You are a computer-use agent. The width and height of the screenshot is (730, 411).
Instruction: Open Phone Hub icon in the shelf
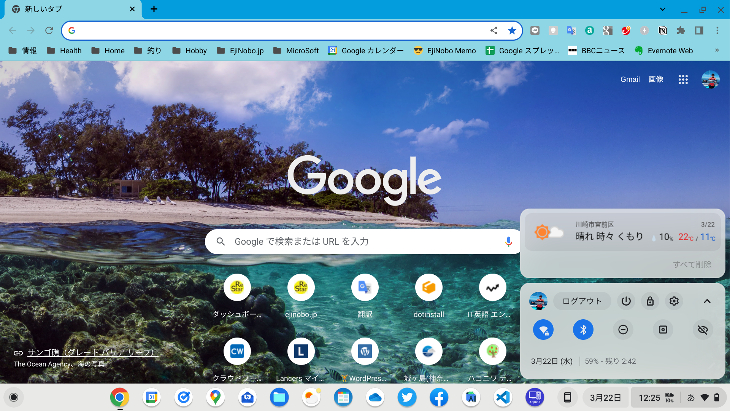pyautogui.click(x=568, y=397)
